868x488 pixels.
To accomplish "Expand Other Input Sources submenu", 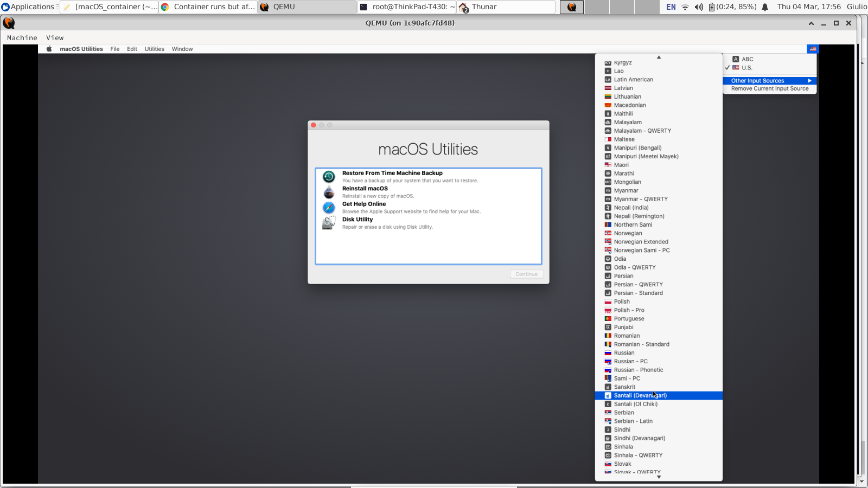I will point(770,81).
